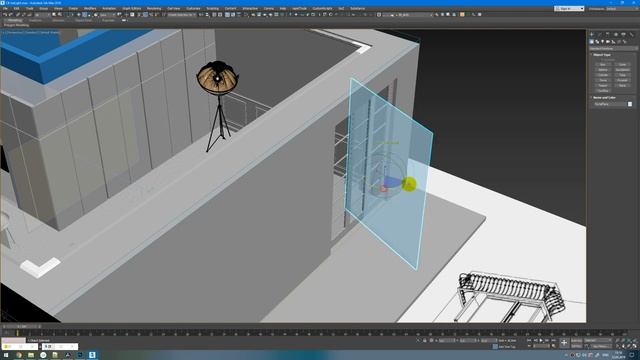Click the large Set Keys plus button
This screenshot has height=360, width=640.
(x=564, y=343)
